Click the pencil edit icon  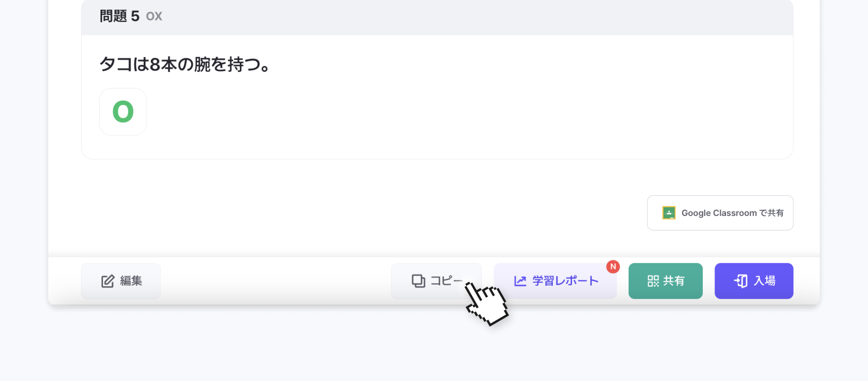(x=108, y=281)
